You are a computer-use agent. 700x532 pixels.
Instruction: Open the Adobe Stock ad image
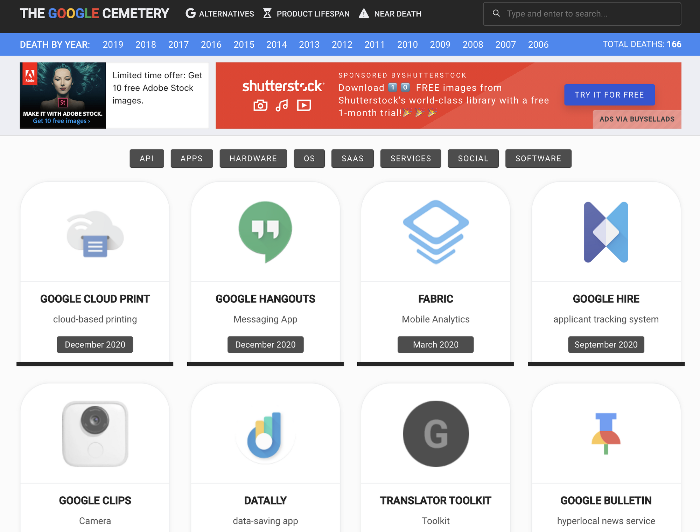point(63,95)
